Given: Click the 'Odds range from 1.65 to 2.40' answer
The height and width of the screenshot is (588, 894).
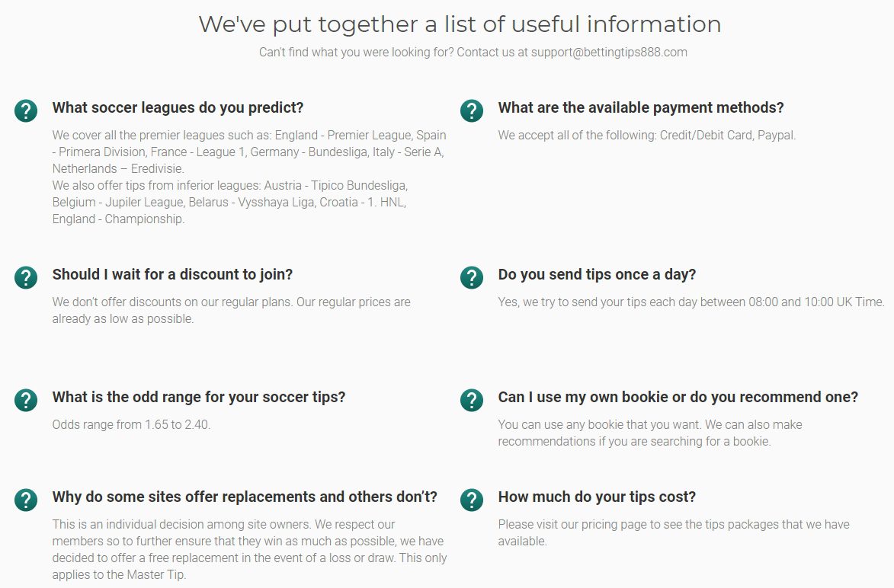Looking at the screenshot, I should point(131,424).
